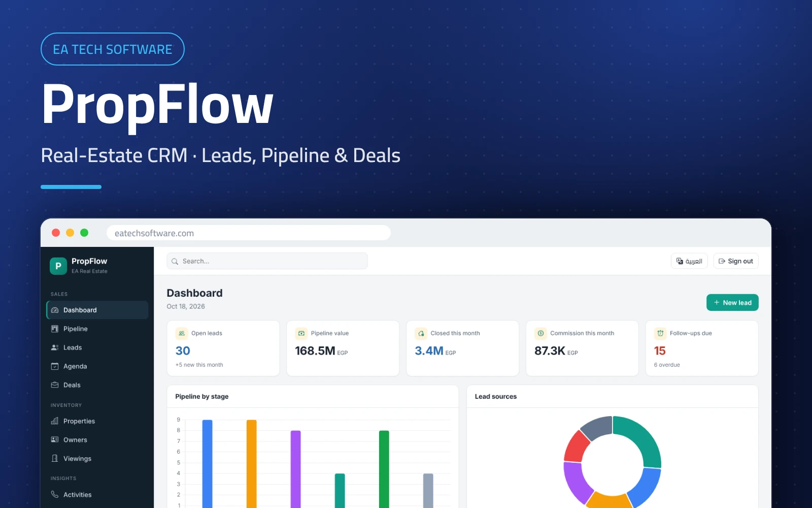This screenshot has height=508, width=812.
Task: Click the Open leads card icon
Action: click(182, 333)
